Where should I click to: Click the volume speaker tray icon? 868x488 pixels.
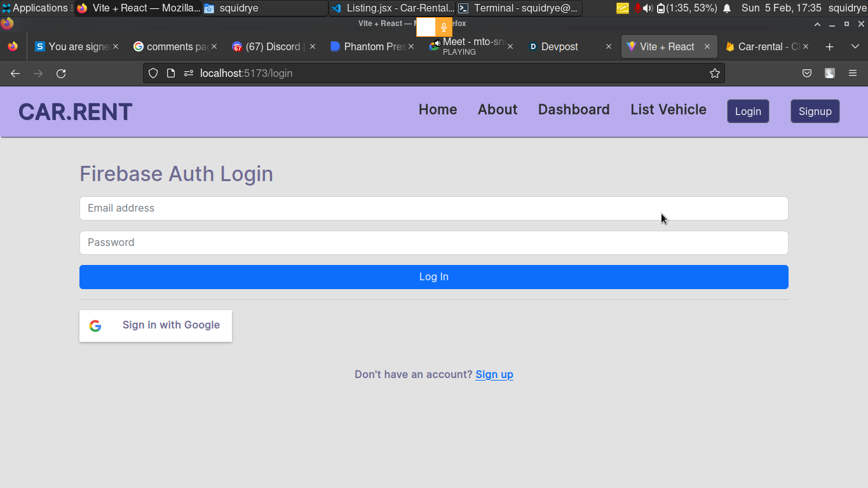coord(648,8)
